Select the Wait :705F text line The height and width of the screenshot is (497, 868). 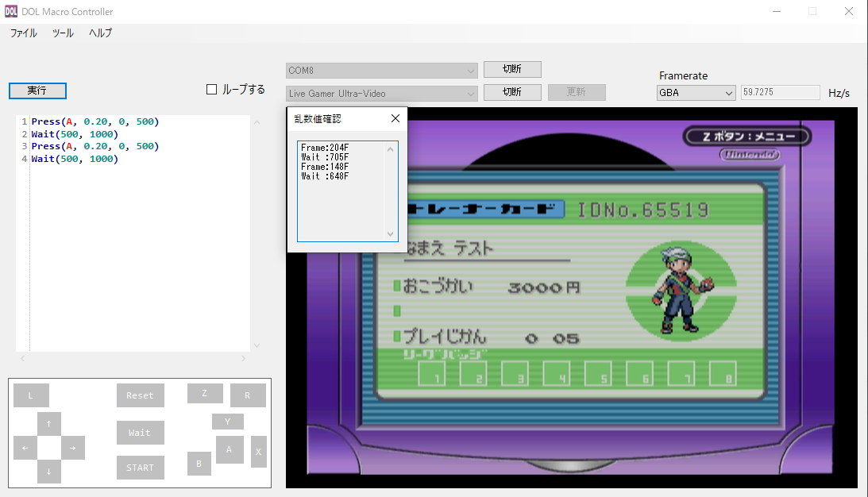325,157
